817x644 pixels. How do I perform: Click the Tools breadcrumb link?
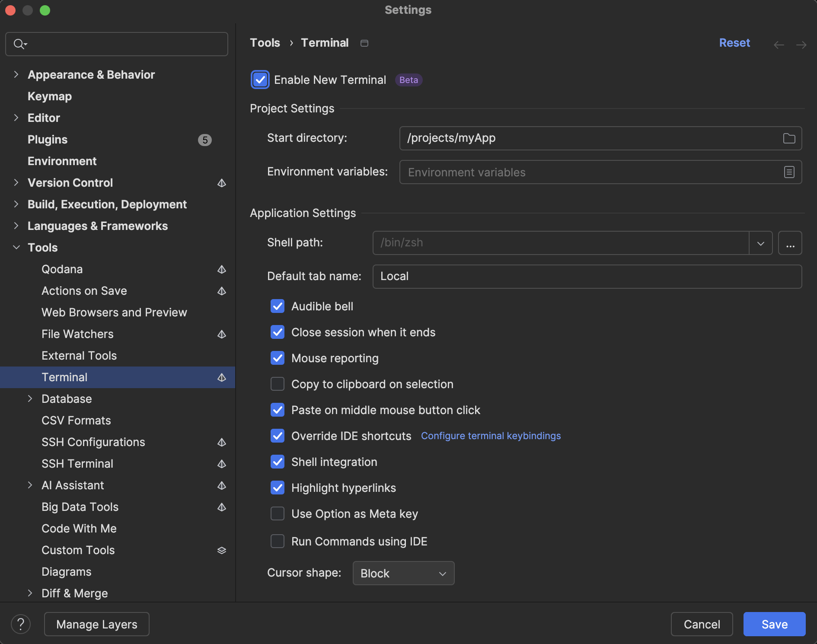[265, 42]
